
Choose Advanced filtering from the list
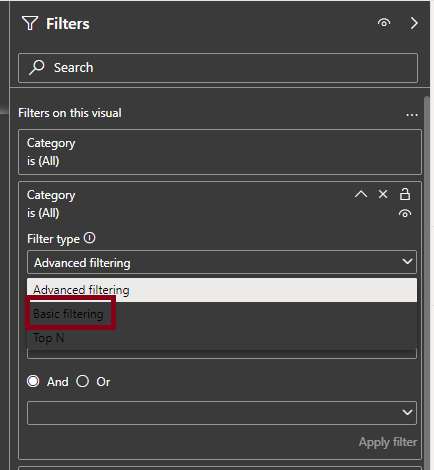[222, 290]
